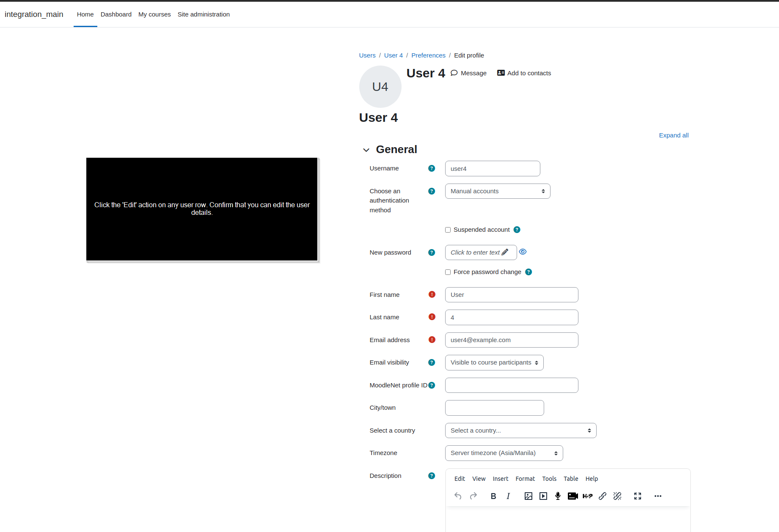The width and height of the screenshot is (779, 532).
Task: Open help for authentication method
Action: [432, 191]
